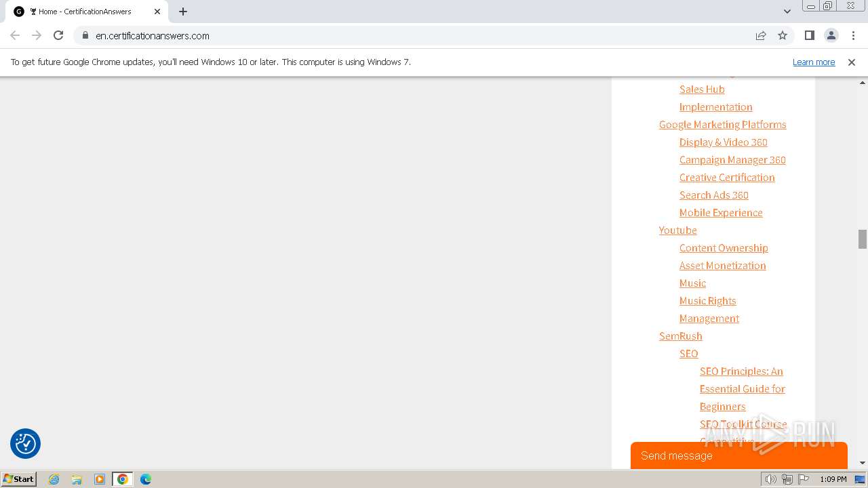The image size is (868, 488).
Task: Open the Action Center flag tray icon
Action: [x=804, y=479]
